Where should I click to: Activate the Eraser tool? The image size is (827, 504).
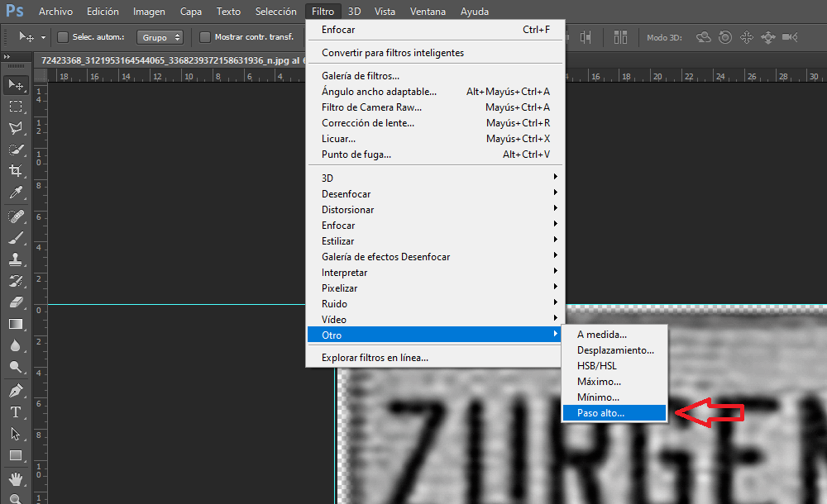pos(16,302)
